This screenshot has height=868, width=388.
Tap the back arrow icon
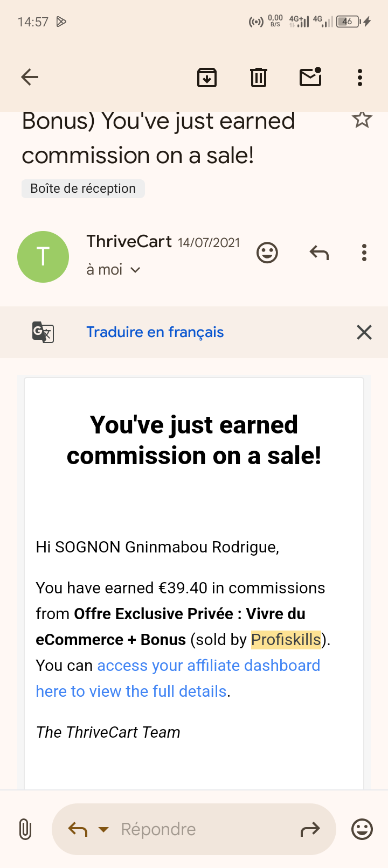[30, 78]
